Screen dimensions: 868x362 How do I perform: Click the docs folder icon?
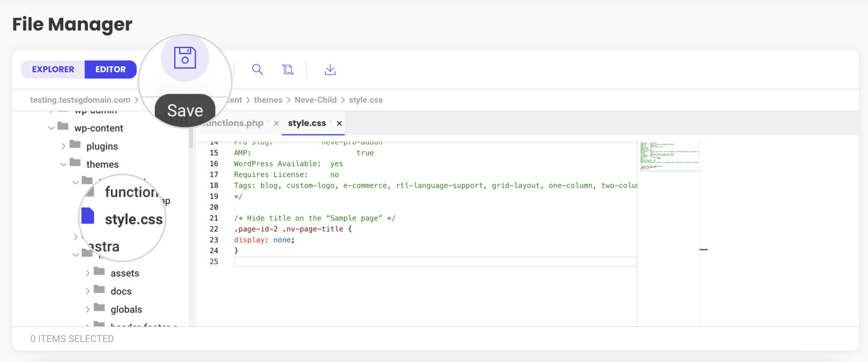click(x=99, y=289)
